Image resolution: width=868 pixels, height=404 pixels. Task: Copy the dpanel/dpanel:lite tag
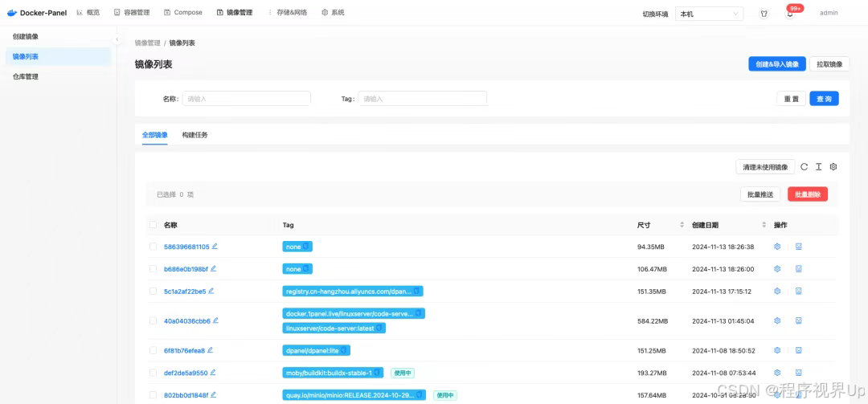[344, 350]
